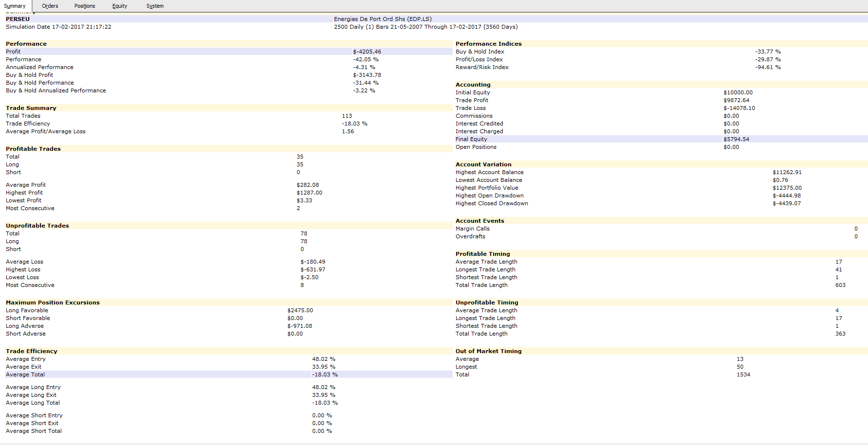Image resolution: width=868 pixels, height=445 pixels.
Task: Select the Equity tab
Action: (120, 6)
